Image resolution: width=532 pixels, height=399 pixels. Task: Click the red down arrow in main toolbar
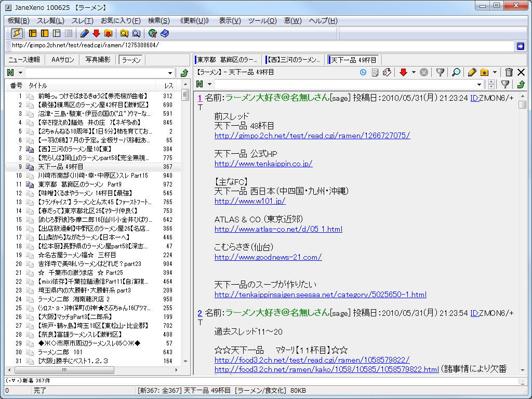(96, 33)
